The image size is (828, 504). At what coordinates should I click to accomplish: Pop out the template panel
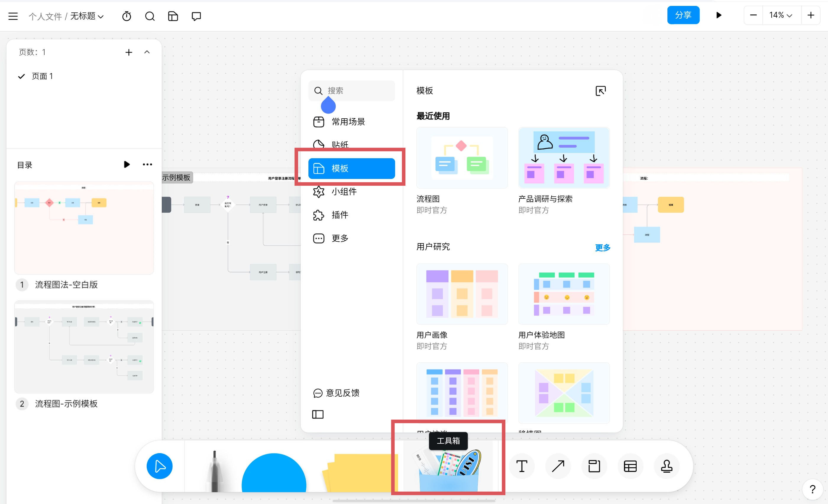click(x=601, y=91)
